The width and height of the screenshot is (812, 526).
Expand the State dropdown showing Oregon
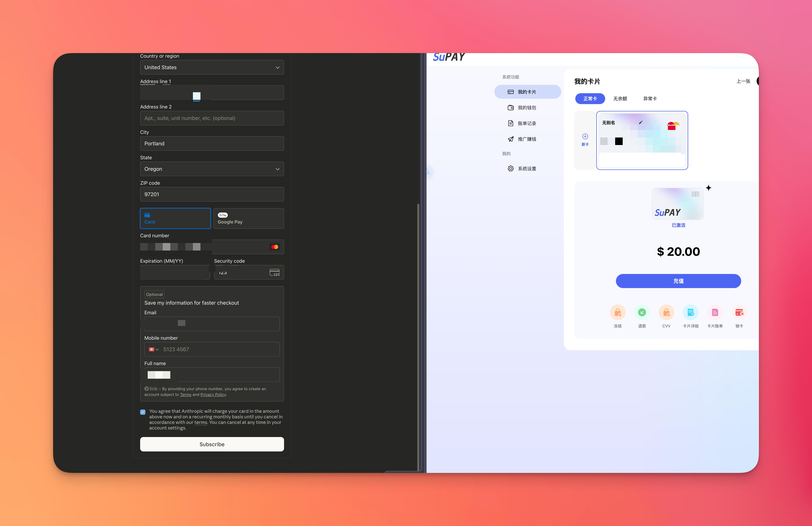tap(212, 169)
